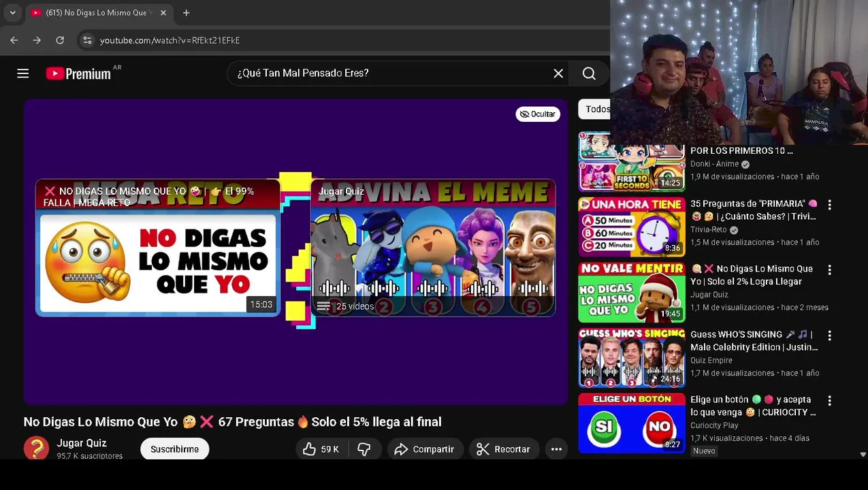Clear the search box with X icon
This screenshot has height=490, width=868.
coord(558,73)
